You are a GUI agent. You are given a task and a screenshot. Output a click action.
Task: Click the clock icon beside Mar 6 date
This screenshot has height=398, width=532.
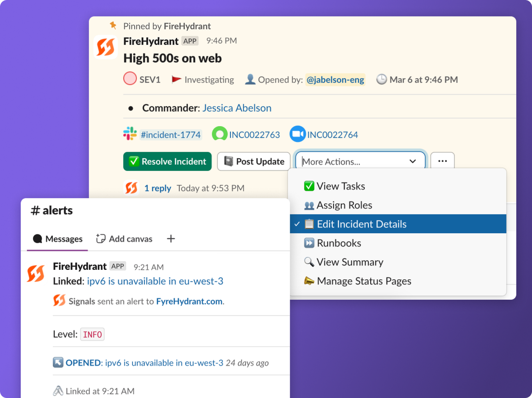pos(381,79)
